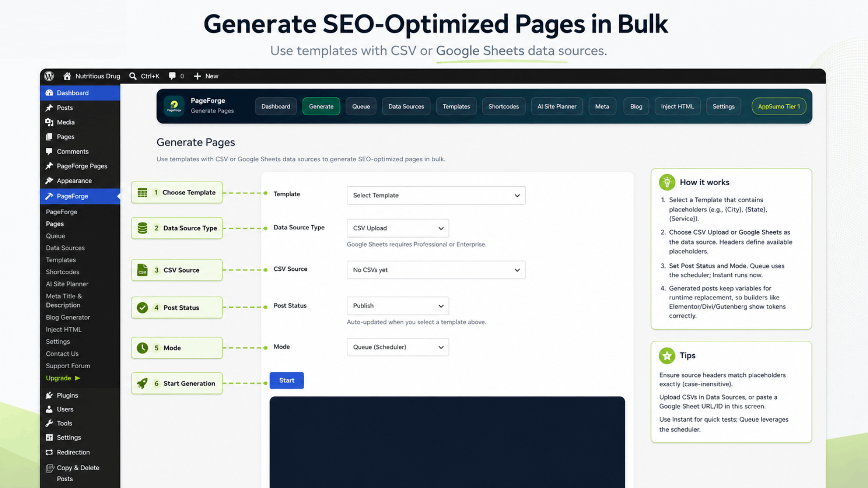Viewport: 868px width, 488px height.
Task: Click the Plugins plug icon
Action: [49, 395]
